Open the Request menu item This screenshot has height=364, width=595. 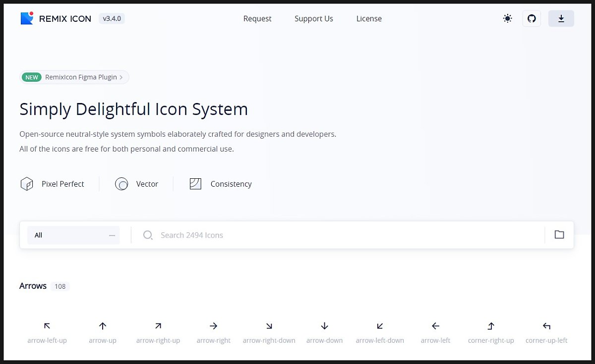(x=257, y=19)
